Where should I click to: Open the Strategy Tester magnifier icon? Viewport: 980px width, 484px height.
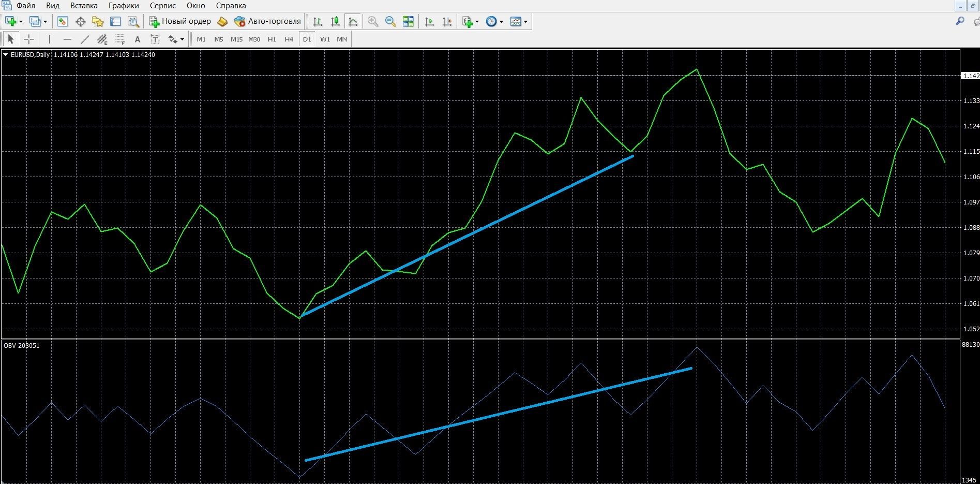tap(133, 21)
